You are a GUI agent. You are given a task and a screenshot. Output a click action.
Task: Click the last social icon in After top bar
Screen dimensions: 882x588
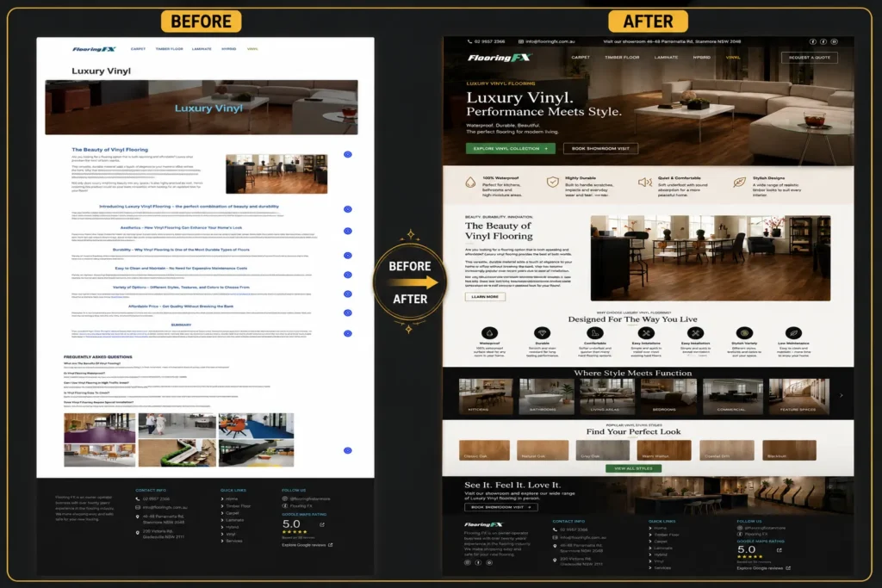834,41
